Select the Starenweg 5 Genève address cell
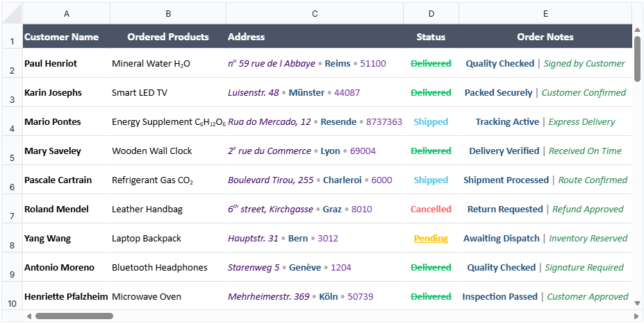 (315, 267)
